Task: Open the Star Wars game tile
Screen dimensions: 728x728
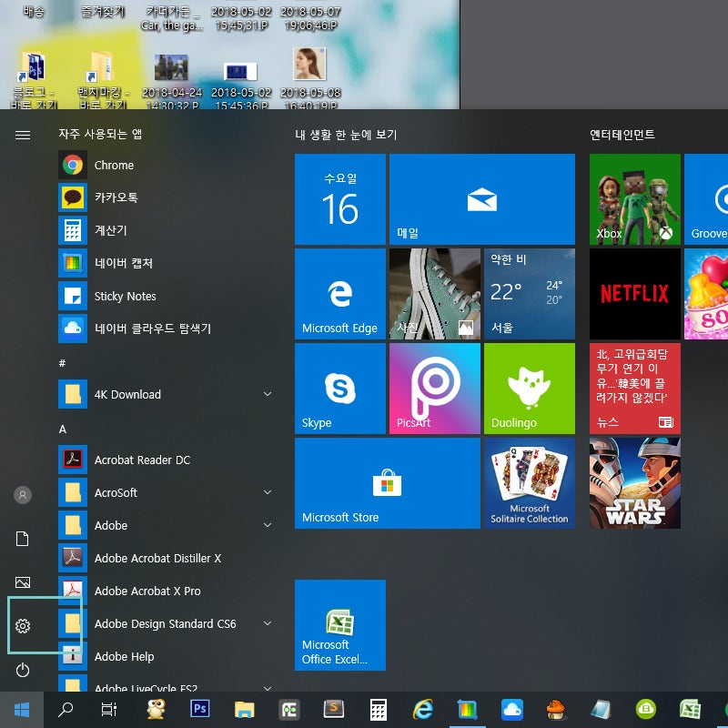Action: (x=634, y=483)
